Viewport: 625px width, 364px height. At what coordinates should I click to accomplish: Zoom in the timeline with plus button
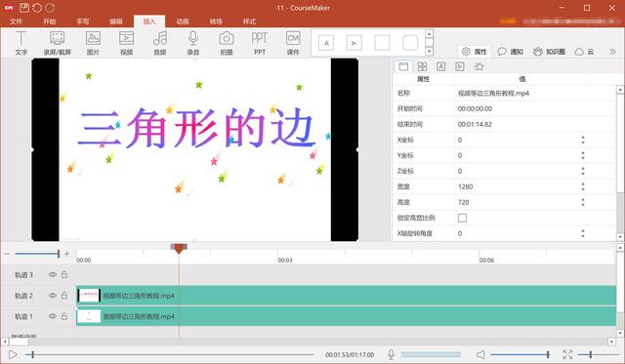coord(67,254)
